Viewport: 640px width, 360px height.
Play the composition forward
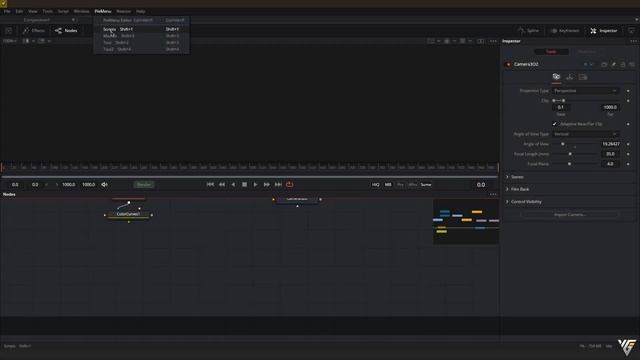point(256,184)
